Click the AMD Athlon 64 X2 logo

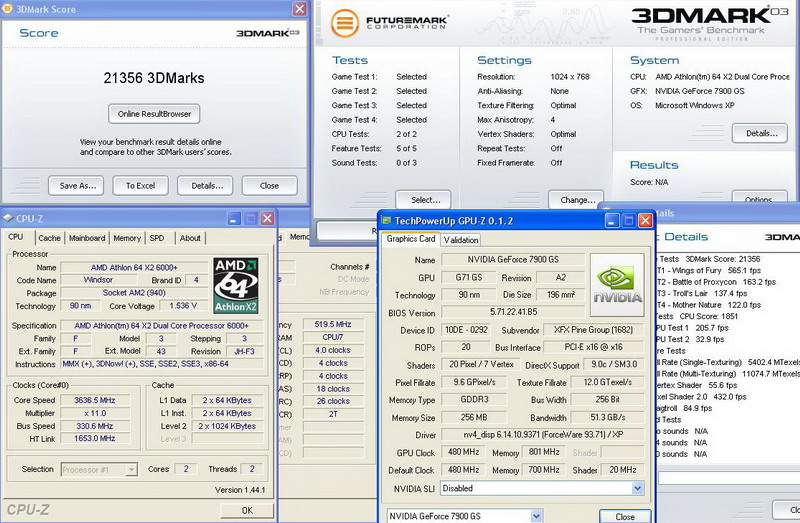(x=236, y=286)
